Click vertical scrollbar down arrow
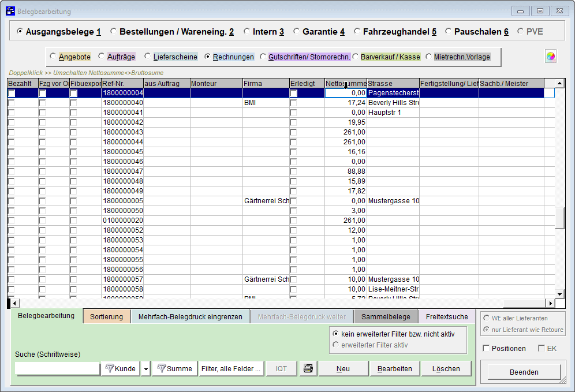Viewport: 575px width, 392px height. tap(559, 294)
